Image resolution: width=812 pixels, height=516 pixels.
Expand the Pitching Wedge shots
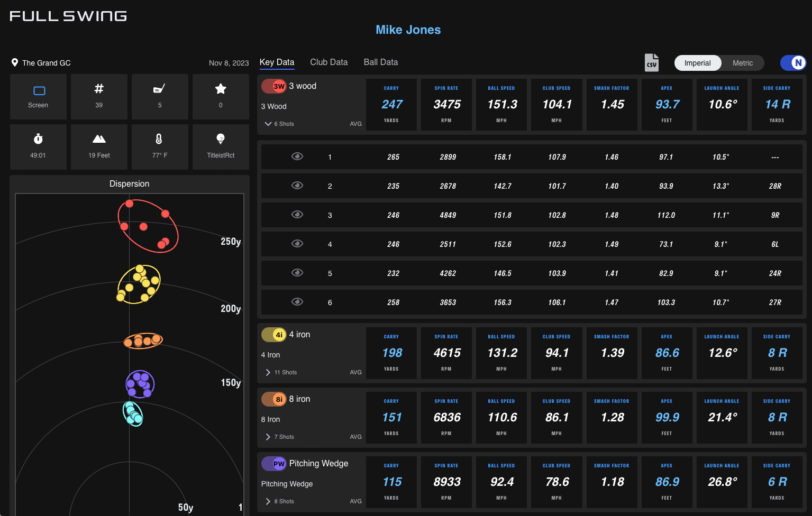tap(268, 501)
